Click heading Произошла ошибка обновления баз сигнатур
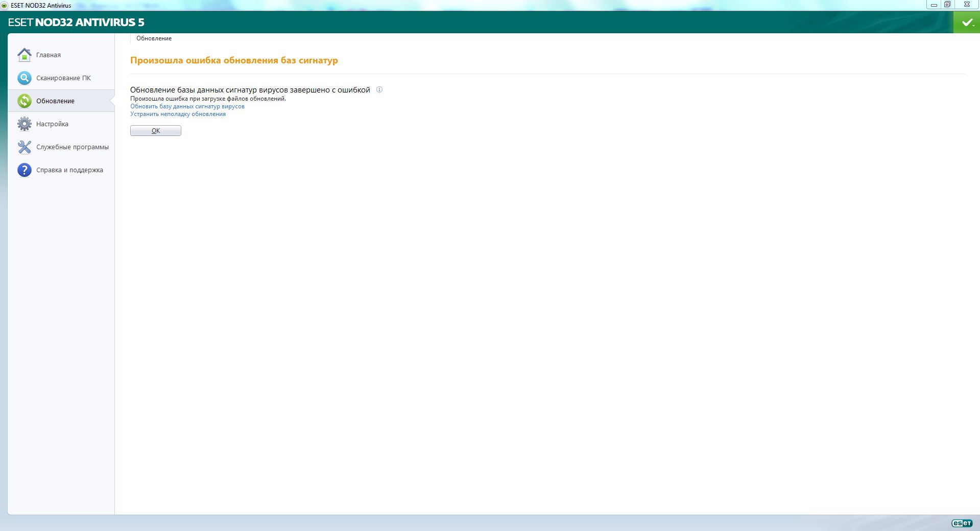The image size is (980, 531). (x=234, y=60)
